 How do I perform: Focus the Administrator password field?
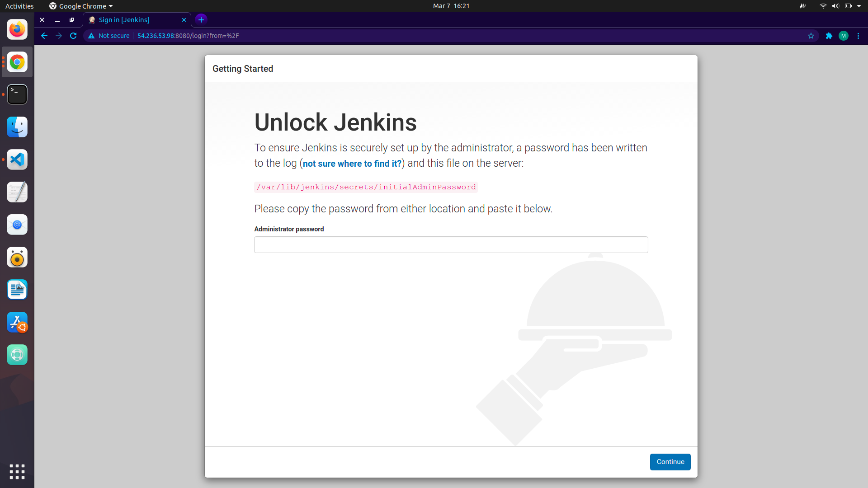(x=451, y=244)
